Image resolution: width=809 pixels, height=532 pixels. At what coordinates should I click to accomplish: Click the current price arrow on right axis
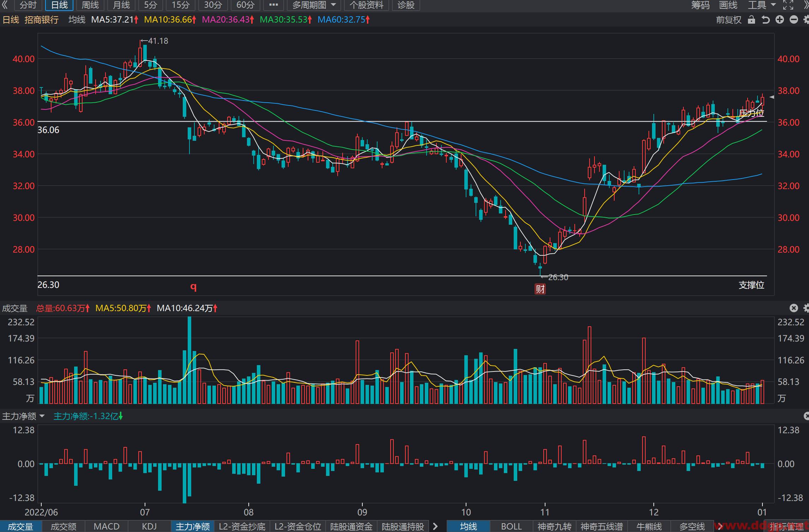[772, 97]
